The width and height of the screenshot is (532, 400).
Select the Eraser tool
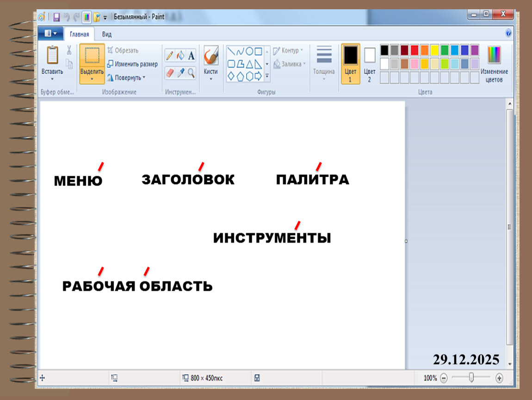[170, 73]
